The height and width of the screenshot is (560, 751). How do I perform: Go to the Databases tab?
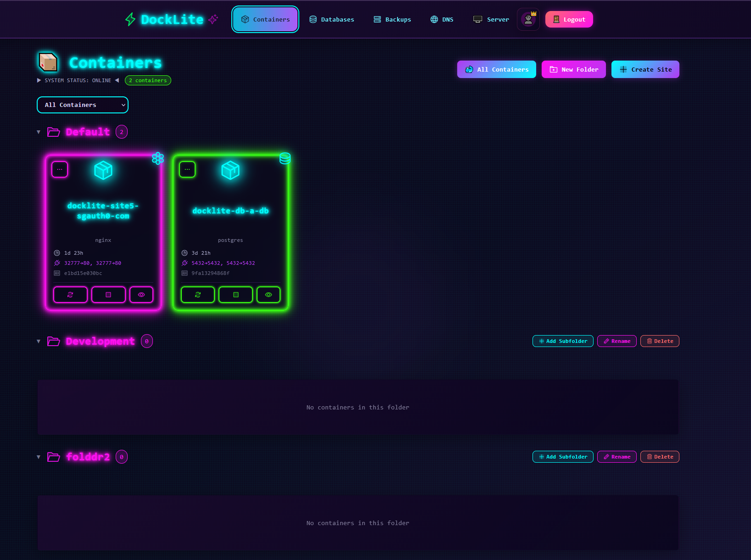click(331, 19)
